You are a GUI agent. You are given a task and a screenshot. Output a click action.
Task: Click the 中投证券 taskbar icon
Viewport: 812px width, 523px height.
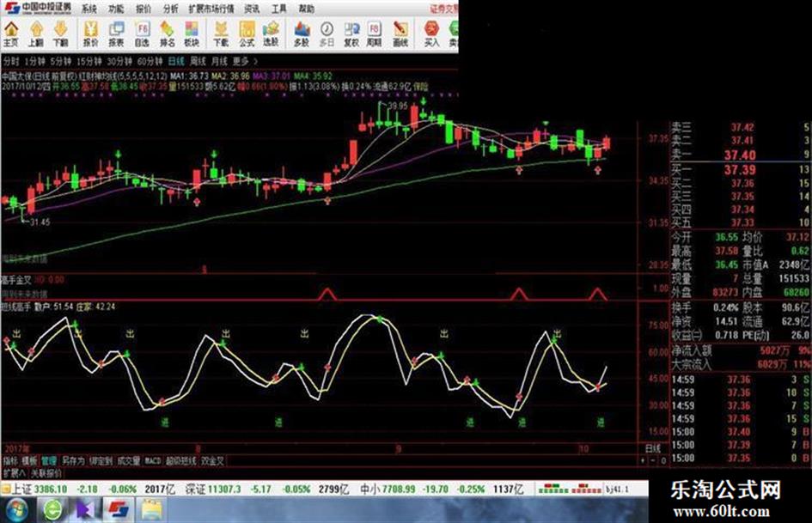click(119, 510)
